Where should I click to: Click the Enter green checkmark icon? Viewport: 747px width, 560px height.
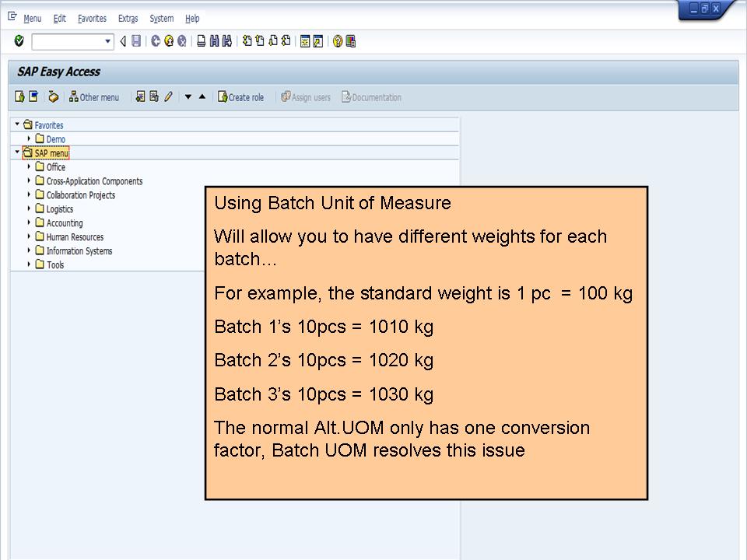[18, 41]
